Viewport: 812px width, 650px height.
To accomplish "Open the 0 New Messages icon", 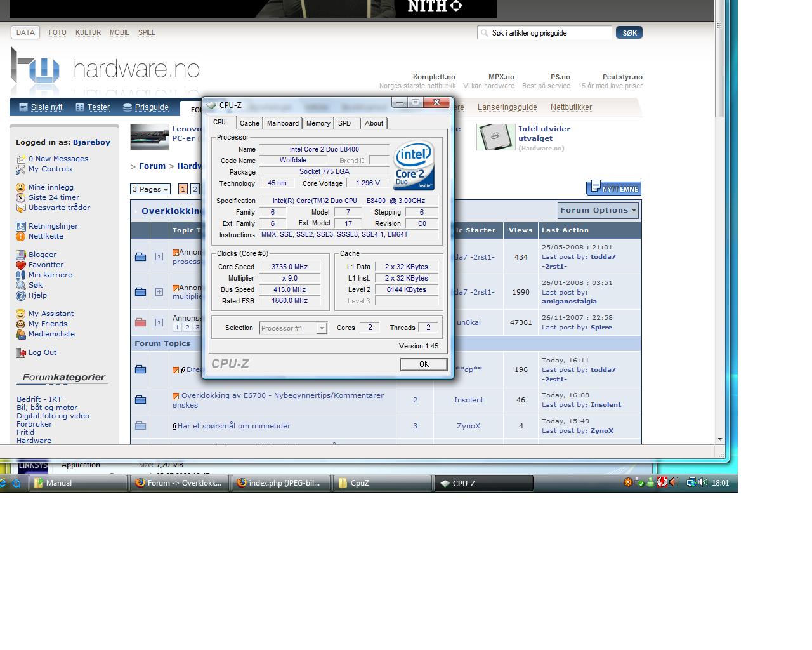I will [21, 159].
